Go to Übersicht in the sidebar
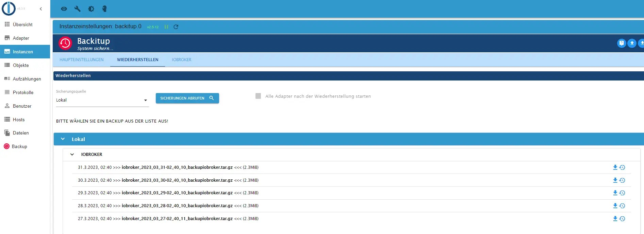 (x=25, y=24)
